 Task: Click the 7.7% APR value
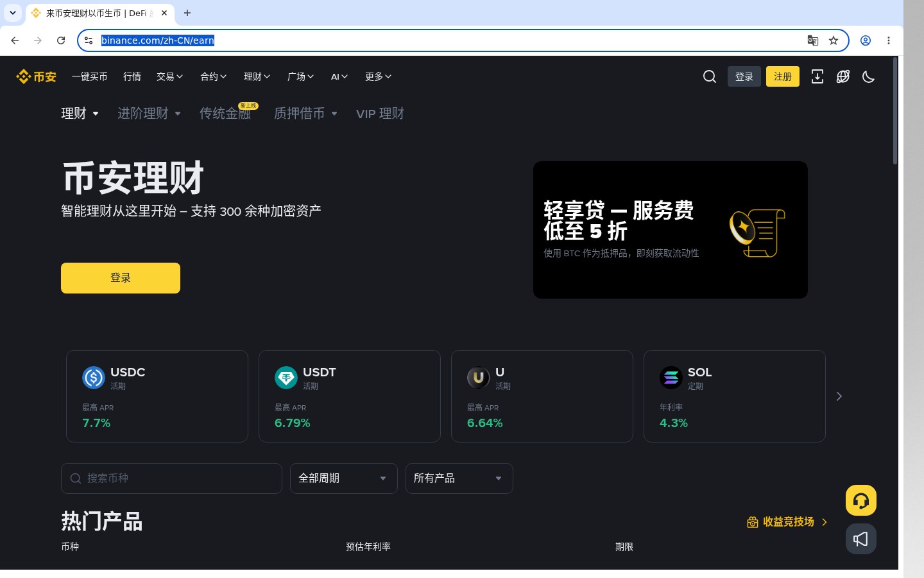(96, 423)
